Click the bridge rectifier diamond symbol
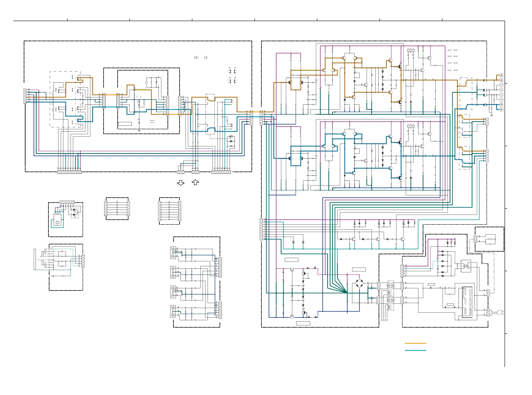The image size is (532, 395). [x=359, y=284]
